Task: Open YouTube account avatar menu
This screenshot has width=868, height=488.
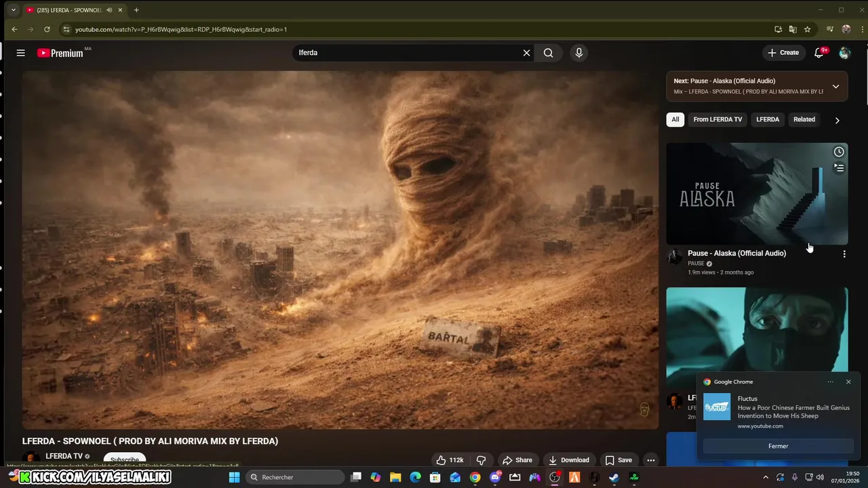Action: (x=844, y=53)
